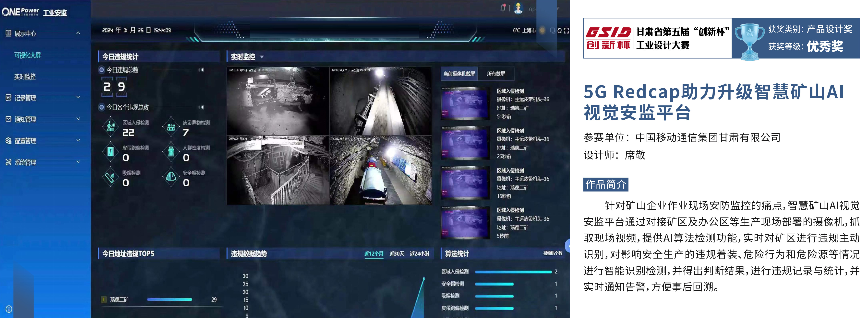The width and height of the screenshot is (868, 318).
Task: Click the 瑞德二矿 row in TOP5 list
Action: click(x=161, y=299)
